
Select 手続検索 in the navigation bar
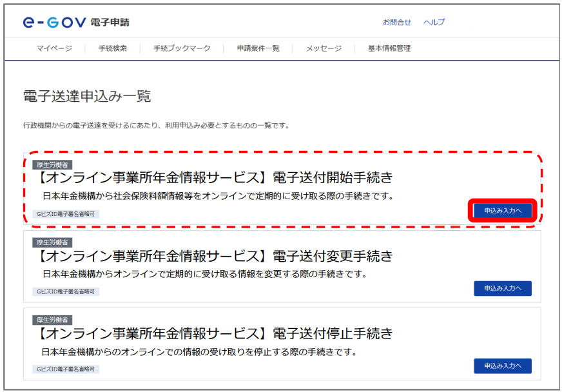pos(113,48)
